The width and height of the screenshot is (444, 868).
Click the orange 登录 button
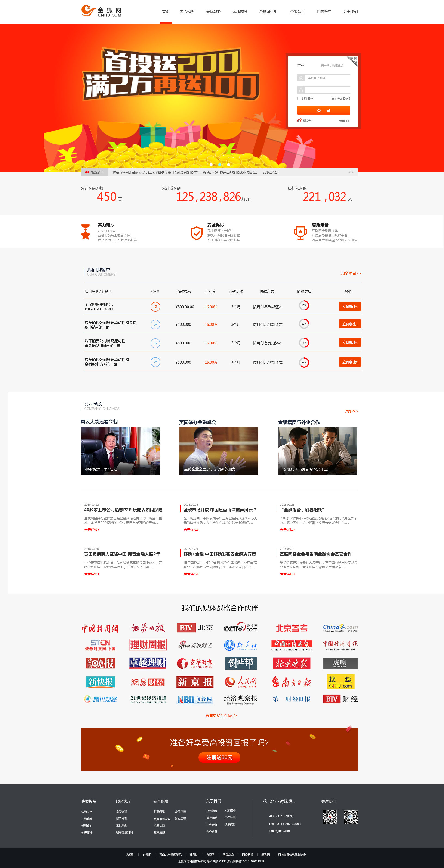[324, 110]
